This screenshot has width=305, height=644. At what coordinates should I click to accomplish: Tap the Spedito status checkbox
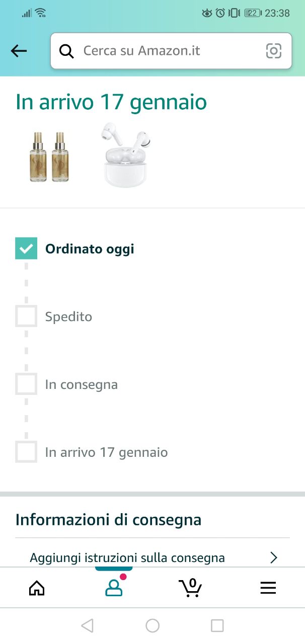point(26,316)
